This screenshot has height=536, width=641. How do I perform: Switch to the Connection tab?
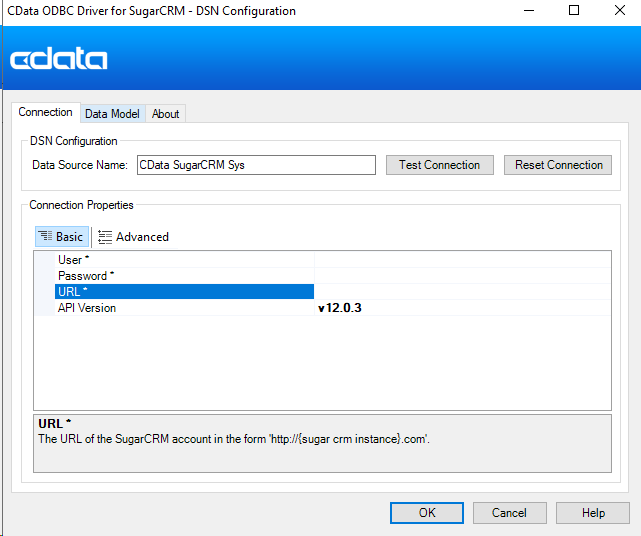[45, 112]
